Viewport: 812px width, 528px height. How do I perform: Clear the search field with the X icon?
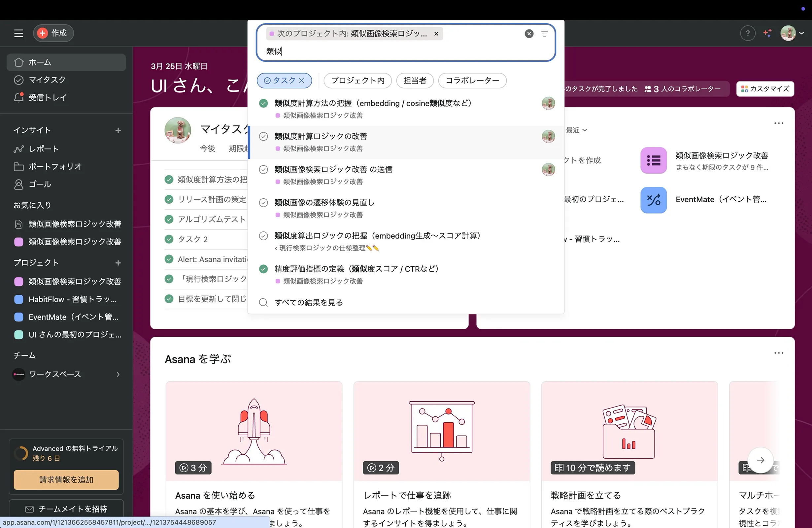(529, 34)
